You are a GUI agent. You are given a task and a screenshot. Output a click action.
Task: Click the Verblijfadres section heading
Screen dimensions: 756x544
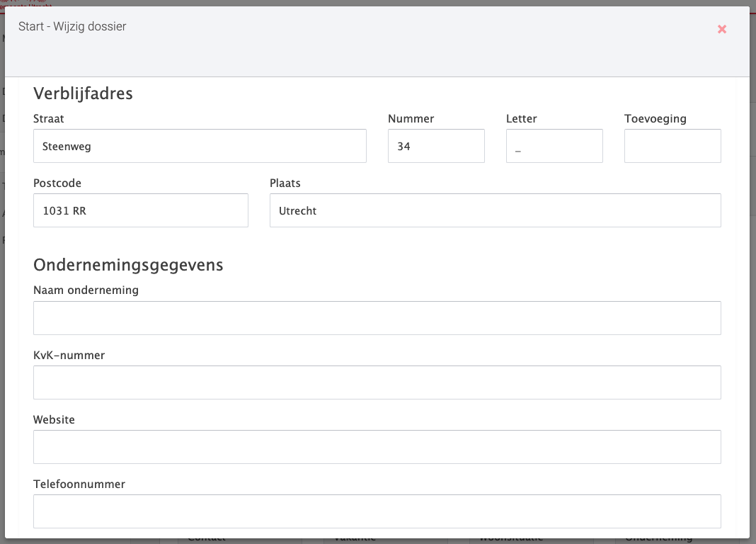point(83,93)
